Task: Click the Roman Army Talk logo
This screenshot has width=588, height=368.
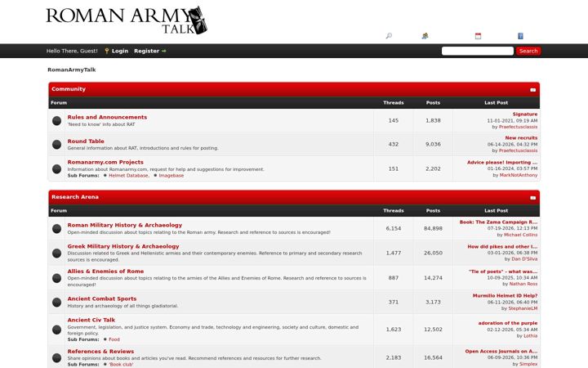Action: pos(127,20)
